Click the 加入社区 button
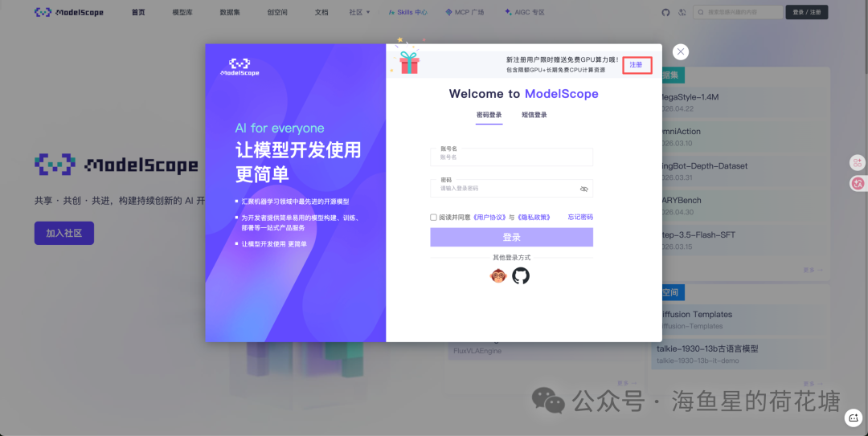This screenshot has width=868, height=436. [64, 233]
